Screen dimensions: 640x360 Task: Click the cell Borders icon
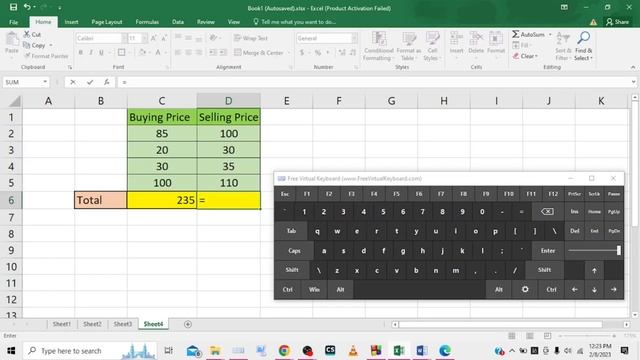click(x=121, y=52)
